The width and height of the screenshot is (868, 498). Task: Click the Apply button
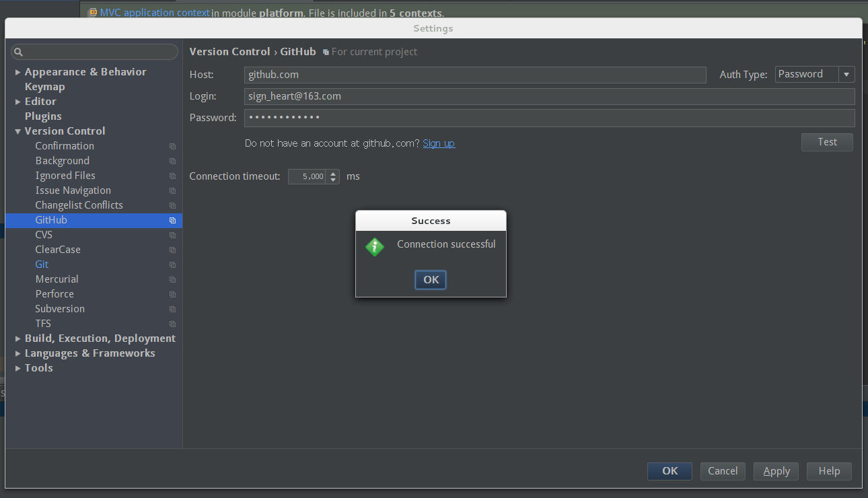[776, 471]
